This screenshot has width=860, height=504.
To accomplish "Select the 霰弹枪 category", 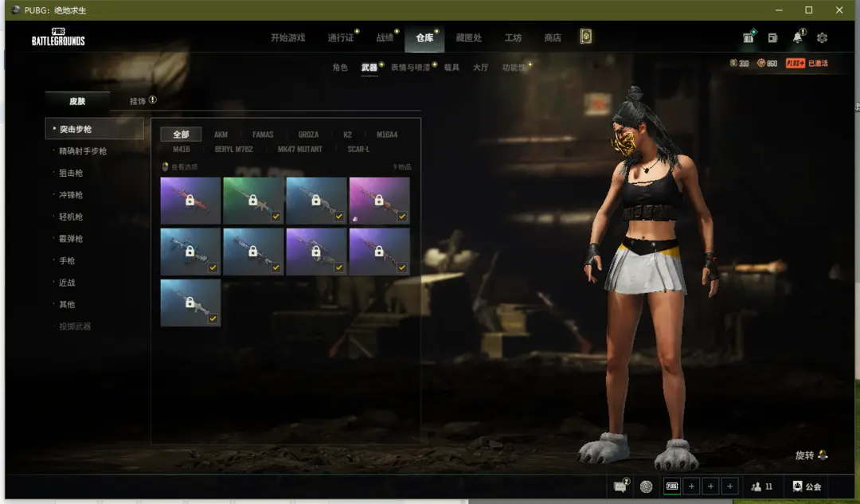I will click(x=71, y=239).
